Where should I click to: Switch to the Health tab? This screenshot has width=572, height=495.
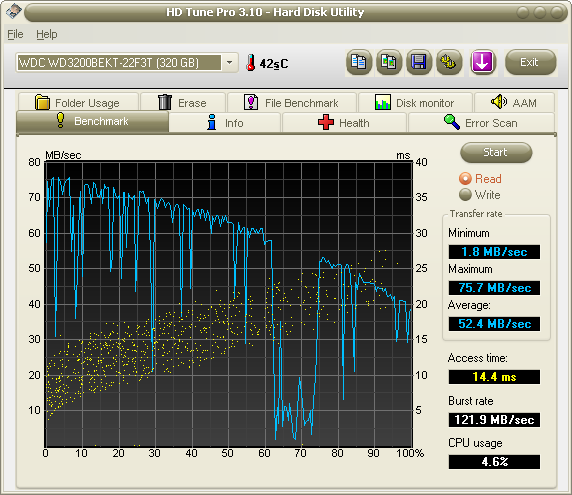coord(344,123)
